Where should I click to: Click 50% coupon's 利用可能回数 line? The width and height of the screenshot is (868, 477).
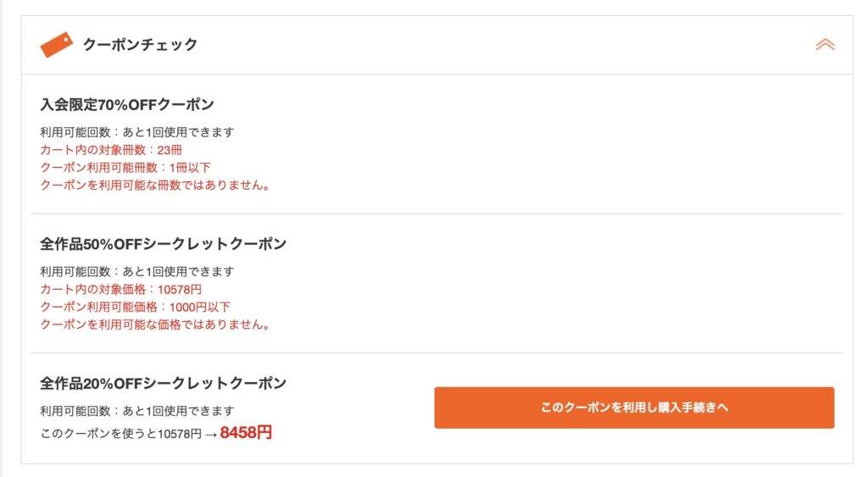coord(136,271)
